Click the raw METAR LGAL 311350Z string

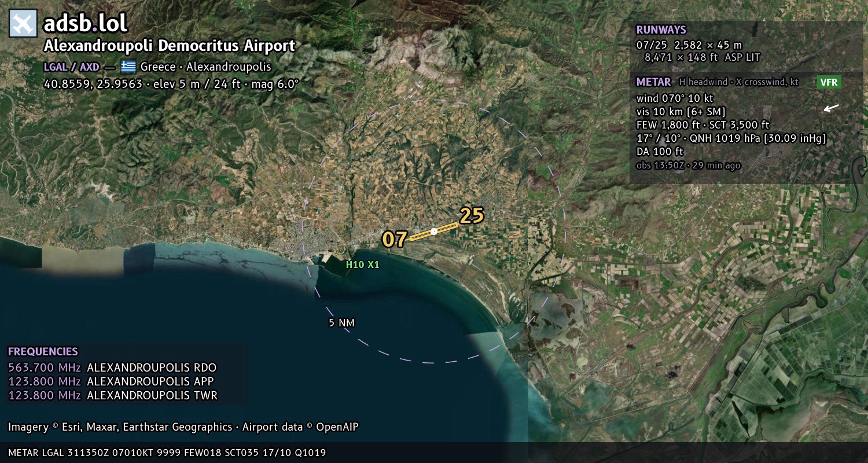[x=167, y=453]
